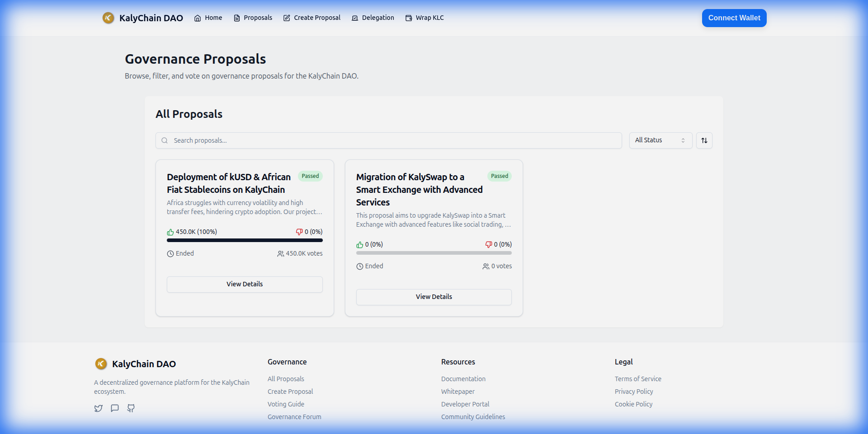Open the Voting Guide footer link
Viewport: 868px width, 434px height.
pos(286,404)
